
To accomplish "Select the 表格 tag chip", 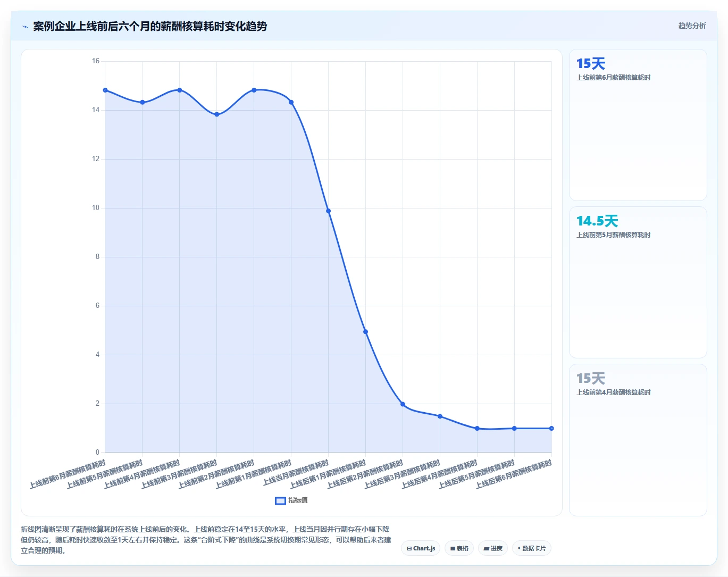I will tap(459, 548).
